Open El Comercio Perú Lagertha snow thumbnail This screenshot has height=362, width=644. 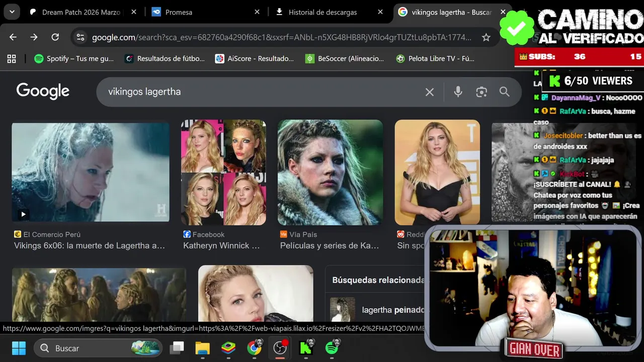91,172
